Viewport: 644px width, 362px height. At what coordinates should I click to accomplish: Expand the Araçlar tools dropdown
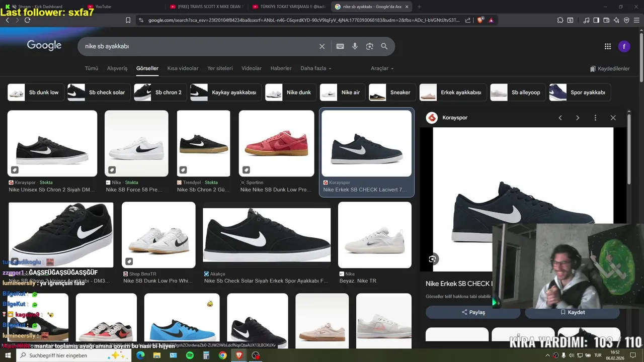(382, 68)
